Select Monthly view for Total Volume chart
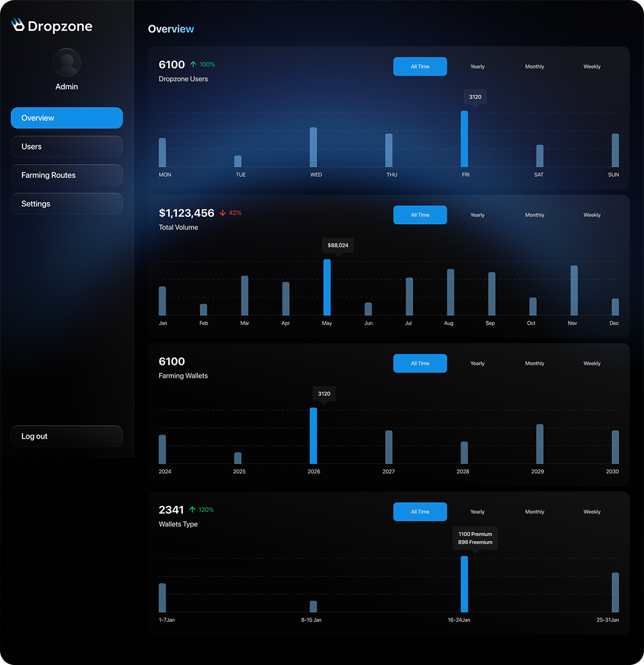The width and height of the screenshot is (644, 665). 534,214
